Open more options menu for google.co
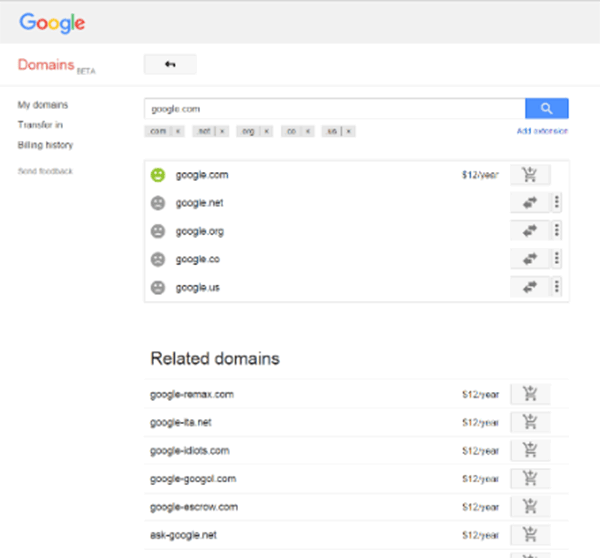The width and height of the screenshot is (600, 558). pyautogui.click(x=557, y=259)
